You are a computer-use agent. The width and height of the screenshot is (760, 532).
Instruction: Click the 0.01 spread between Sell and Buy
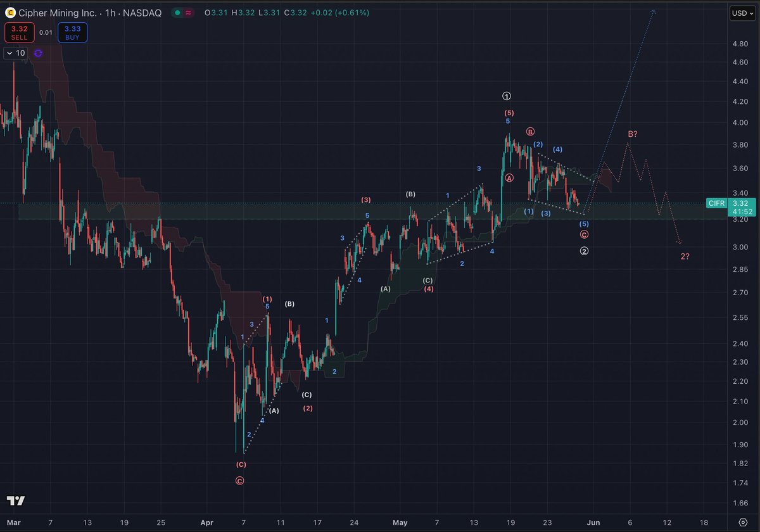(x=46, y=32)
